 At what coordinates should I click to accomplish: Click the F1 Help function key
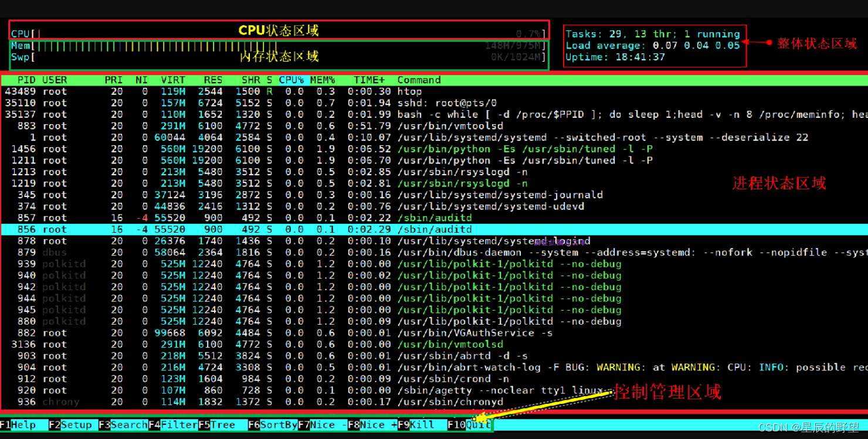click(18, 425)
